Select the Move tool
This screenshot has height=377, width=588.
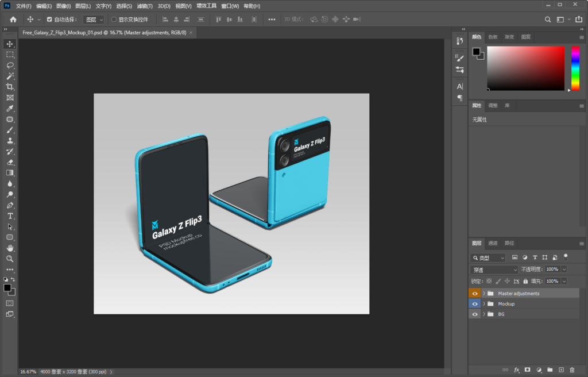point(10,44)
